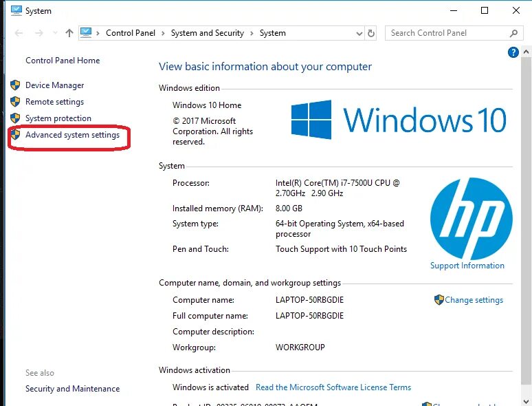Expand the chevron before Control Panel breadcrumb
The image size is (532, 406).
[98, 33]
